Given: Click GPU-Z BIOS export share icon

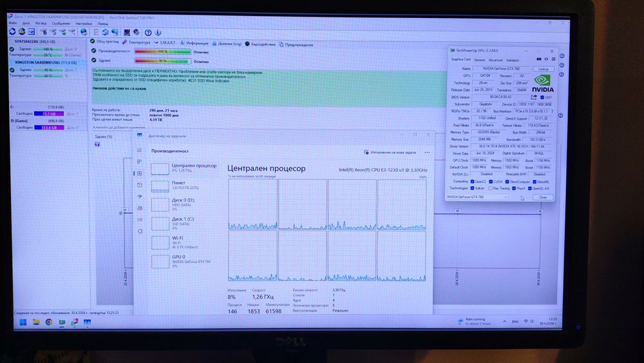Looking at the screenshot, I should [x=533, y=97].
